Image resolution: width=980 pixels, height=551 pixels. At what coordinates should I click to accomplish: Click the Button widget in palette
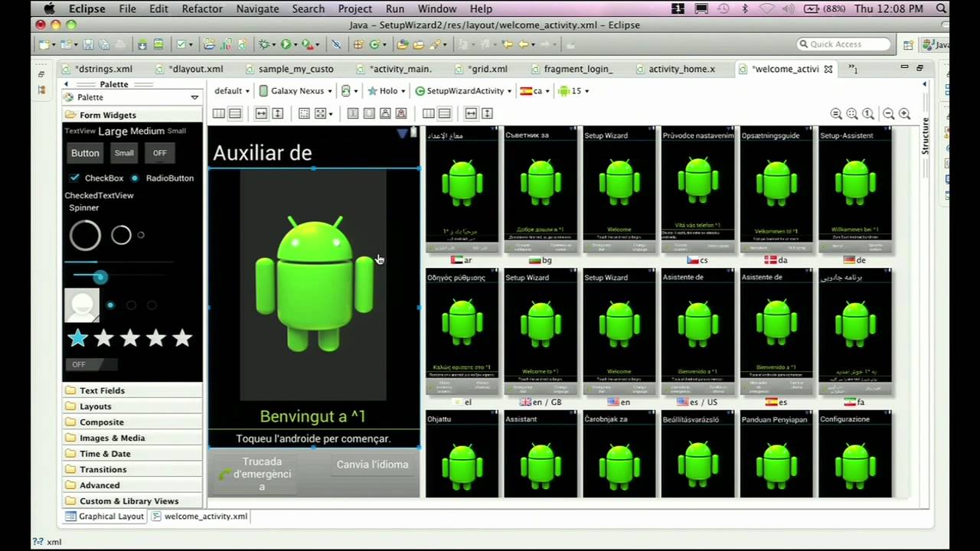pyautogui.click(x=85, y=153)
